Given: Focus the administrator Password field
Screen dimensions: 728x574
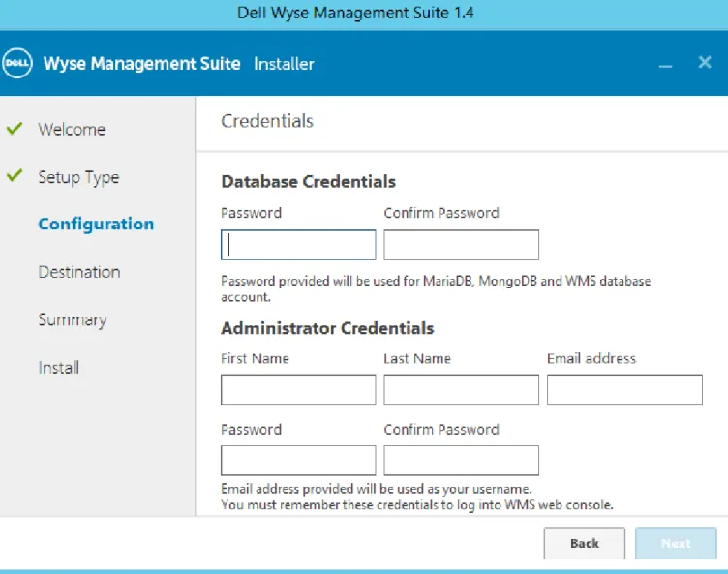Looking at the screenshot, I should (x=298, y=460).
